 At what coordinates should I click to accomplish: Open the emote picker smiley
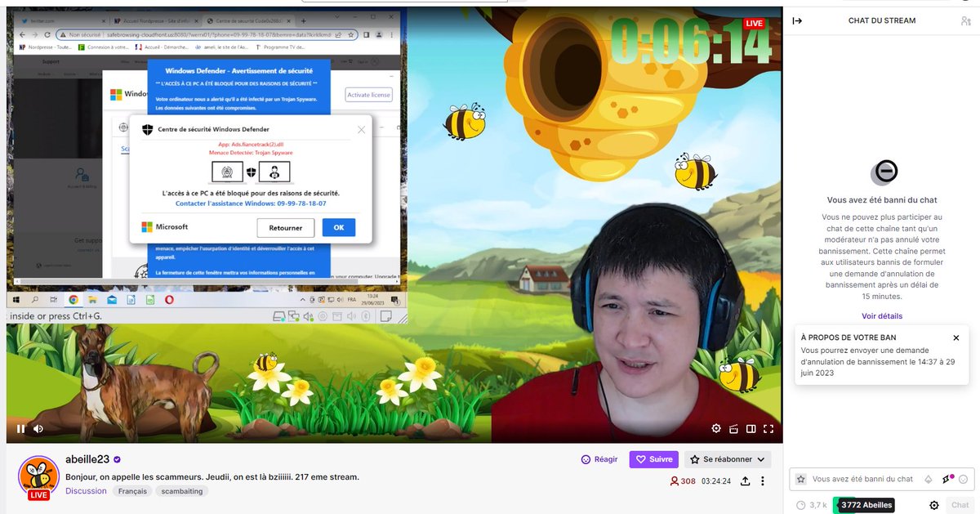(x=964, y=479)
